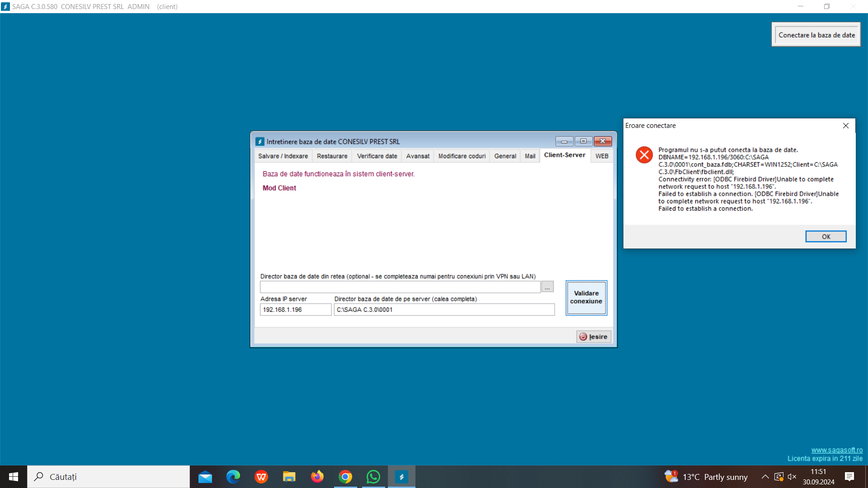Minimize the Intretinere baza de date window
Viewport: 868px width, 488px height.
pyautogui.click(x=564, y=141)
